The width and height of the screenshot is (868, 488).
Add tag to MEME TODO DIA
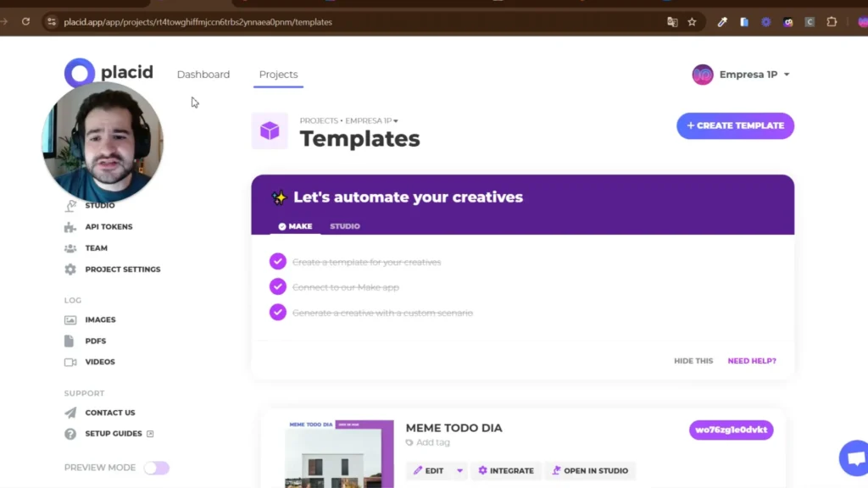pyautogui.click(x=433, y=442)
